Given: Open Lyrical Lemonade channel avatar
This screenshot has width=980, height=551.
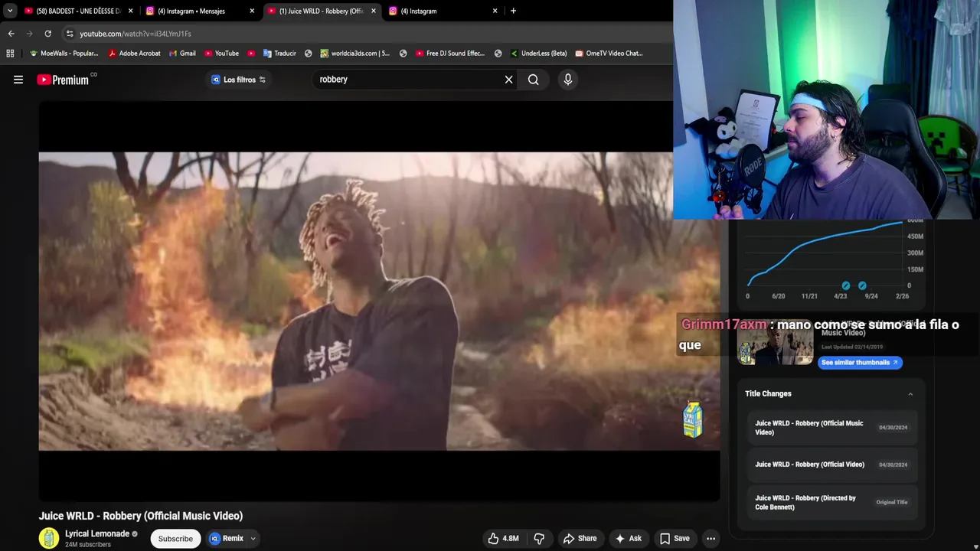Looking at the screenshot, I should click(49, 538).
